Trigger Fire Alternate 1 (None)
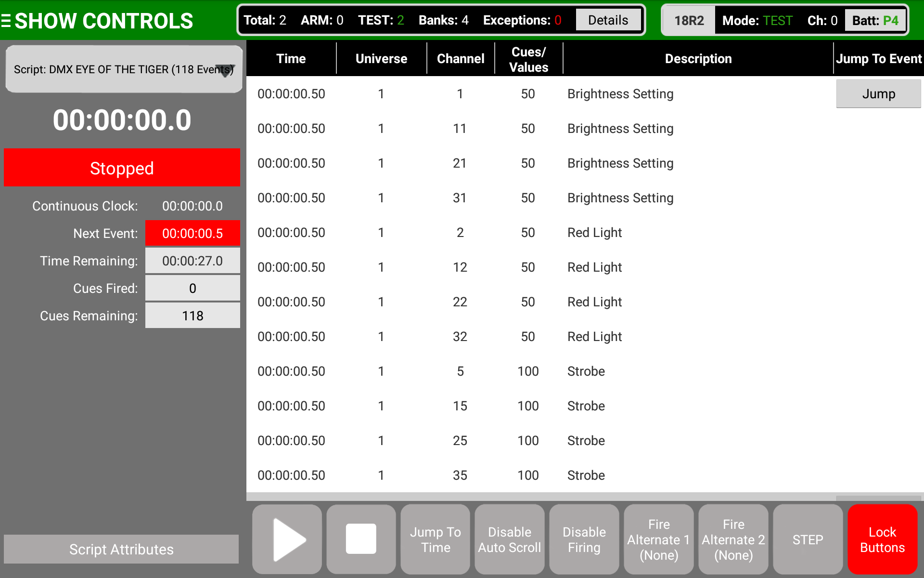The image size is (924, 578). tap(659, 539)
